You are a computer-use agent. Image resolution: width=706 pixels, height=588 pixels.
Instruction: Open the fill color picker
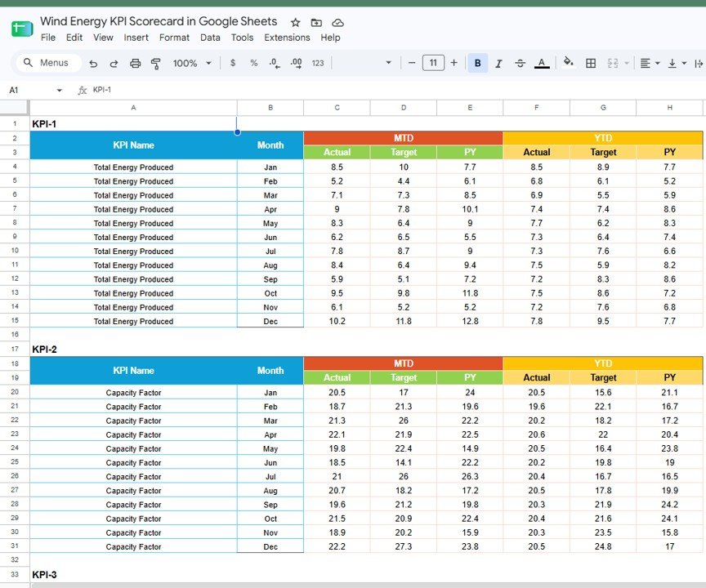(569, 62)
